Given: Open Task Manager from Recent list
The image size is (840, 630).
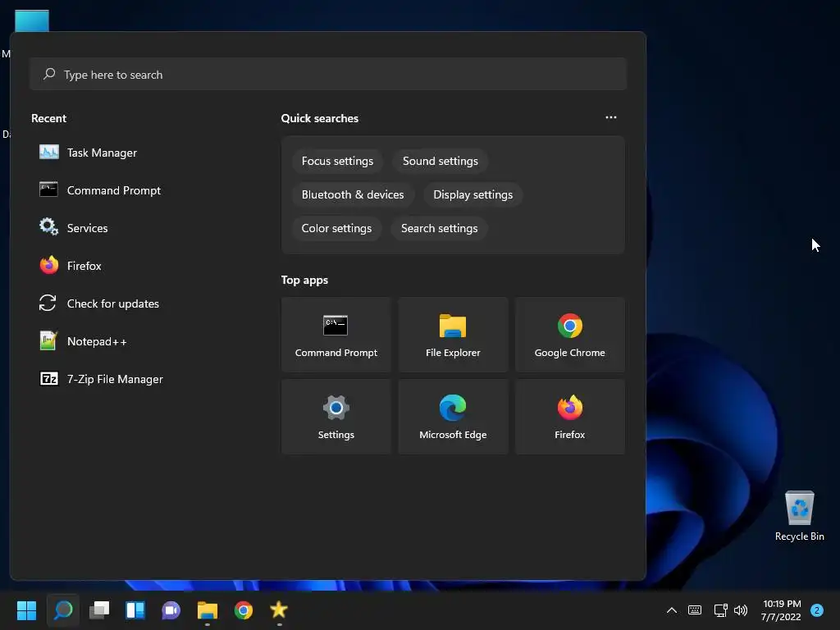Looking at the screenshot, I should point(89,153).
